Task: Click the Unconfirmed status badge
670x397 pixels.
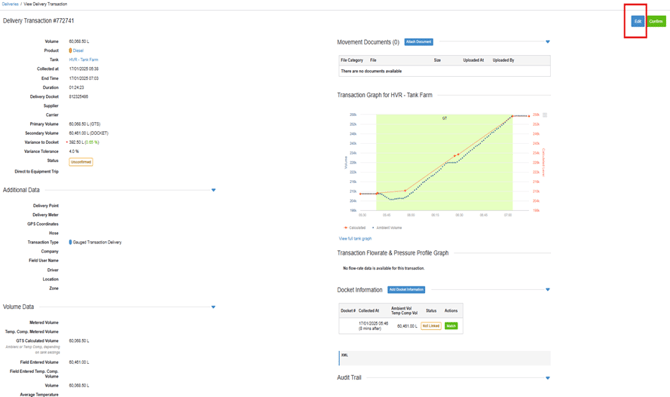Action: click(81, 162)
